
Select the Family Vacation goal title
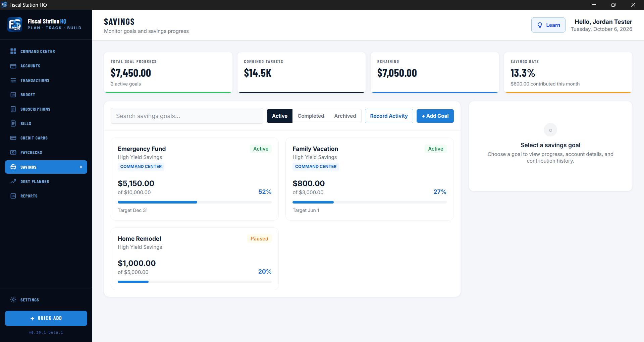click(315, 149)
